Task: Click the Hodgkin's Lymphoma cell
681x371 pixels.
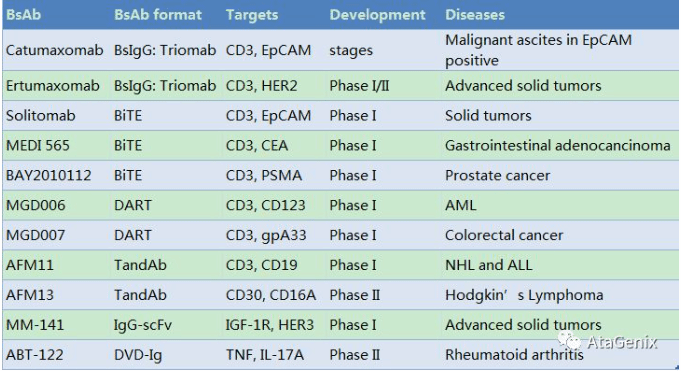Action: point(524,295)
